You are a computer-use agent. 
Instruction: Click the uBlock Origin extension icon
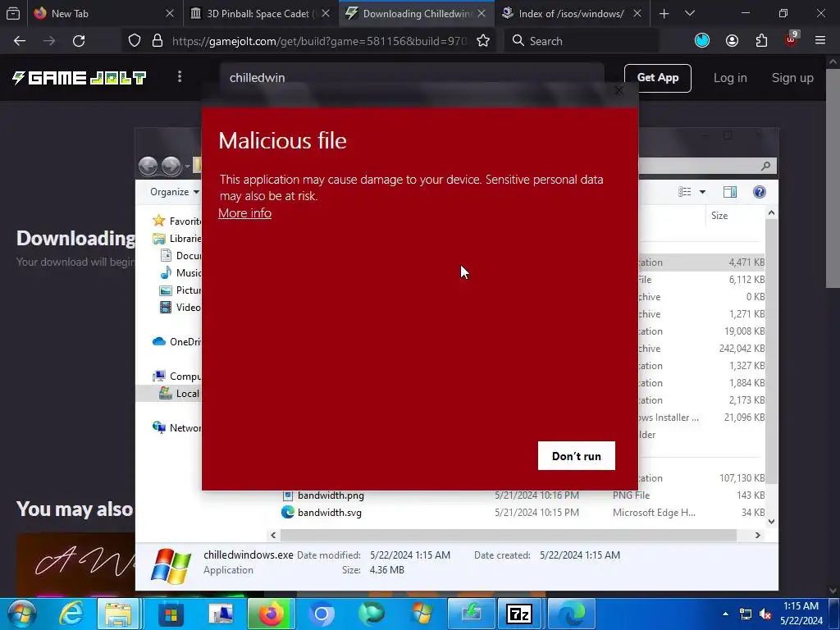pos(791,39)
